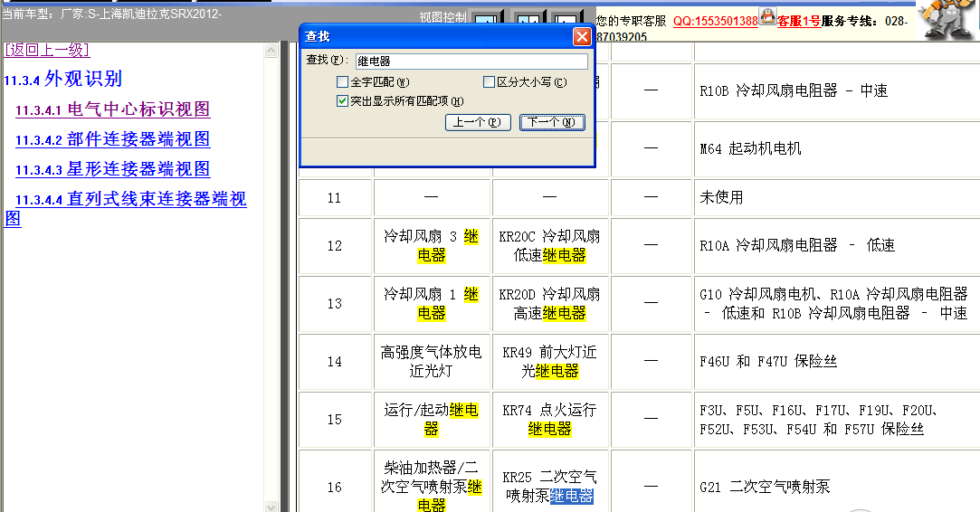Open 11.3.4.1 电气中心标识视图 link
Image resolution: width=980 pixels, height=512 pixels.
coord(112,109)
